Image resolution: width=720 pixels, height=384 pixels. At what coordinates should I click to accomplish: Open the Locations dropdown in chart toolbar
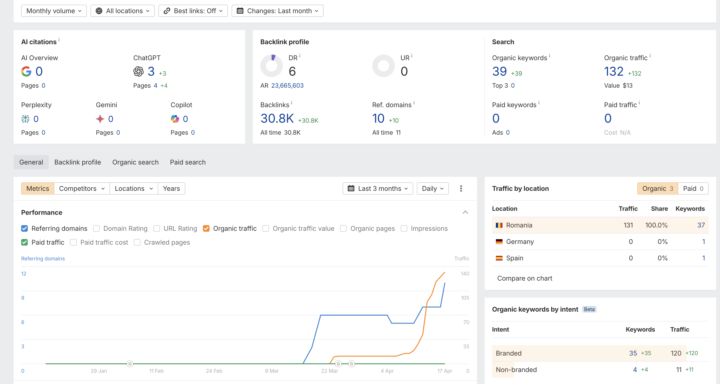pyautogui.click(x=134, y=188)
